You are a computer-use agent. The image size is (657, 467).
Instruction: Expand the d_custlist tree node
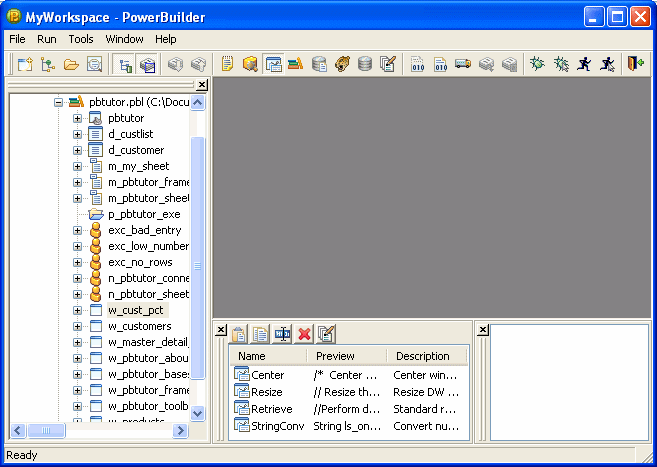click(x=78, y=134)
